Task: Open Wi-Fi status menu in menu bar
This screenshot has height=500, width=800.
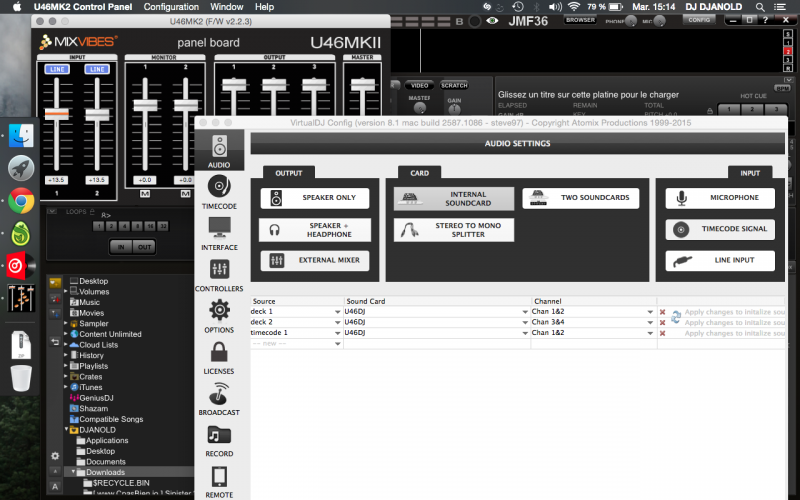Action: tap(574, 7)
